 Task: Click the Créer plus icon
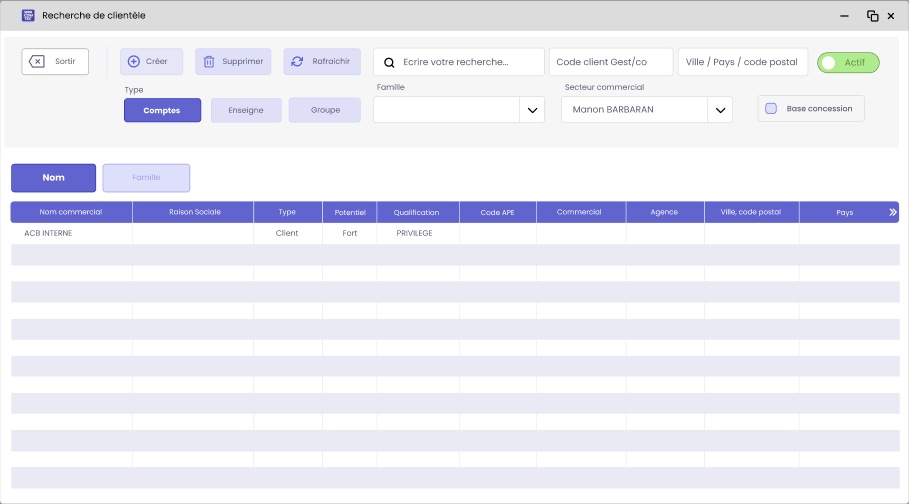pos(134,62)
